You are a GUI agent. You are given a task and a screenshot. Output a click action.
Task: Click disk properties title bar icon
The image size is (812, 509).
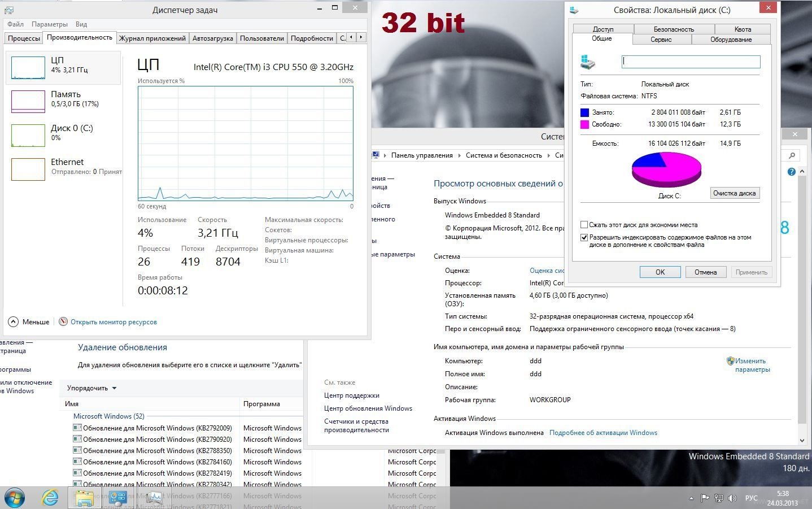click(x=574, y=10)
